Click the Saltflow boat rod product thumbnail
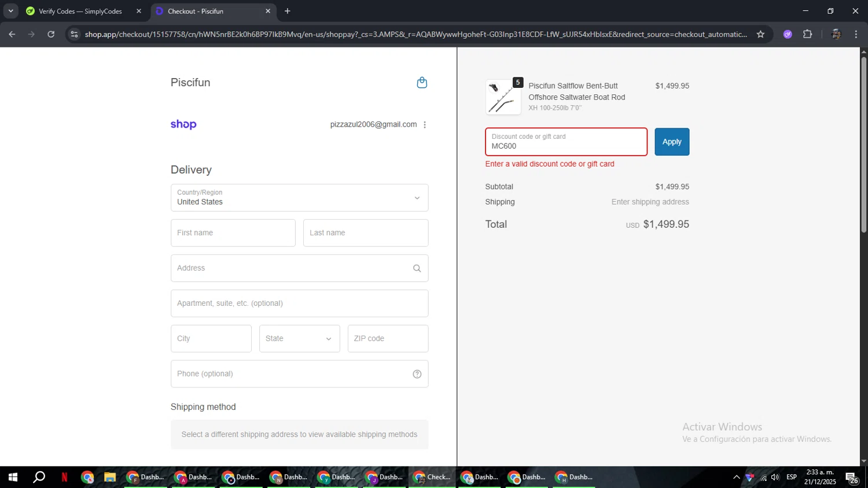Image resolution: width=868 pixels, height=488 pixels. (x=503, y=97)
